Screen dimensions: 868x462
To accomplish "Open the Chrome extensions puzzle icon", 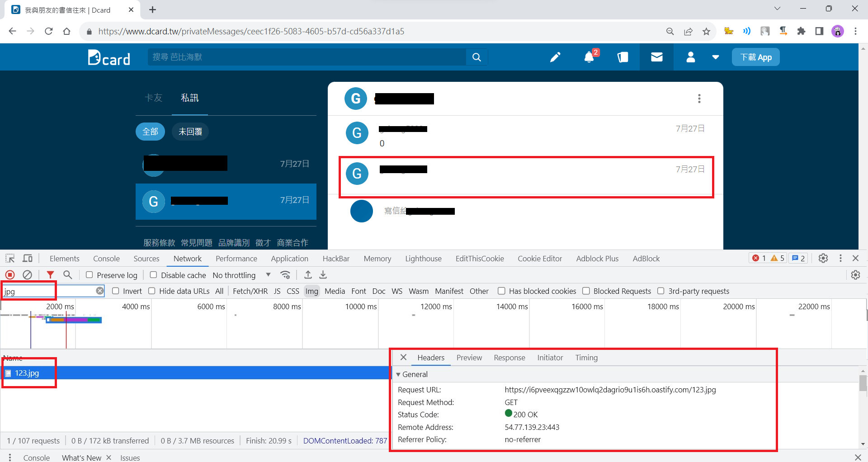I will click(x=802, y=31).
